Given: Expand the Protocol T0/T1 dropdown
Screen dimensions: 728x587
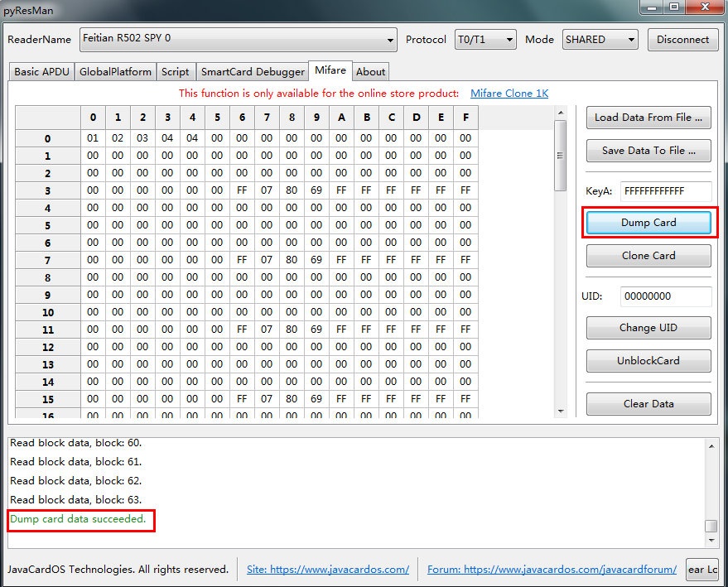Looking at the screenshot, I should [485, 39].
